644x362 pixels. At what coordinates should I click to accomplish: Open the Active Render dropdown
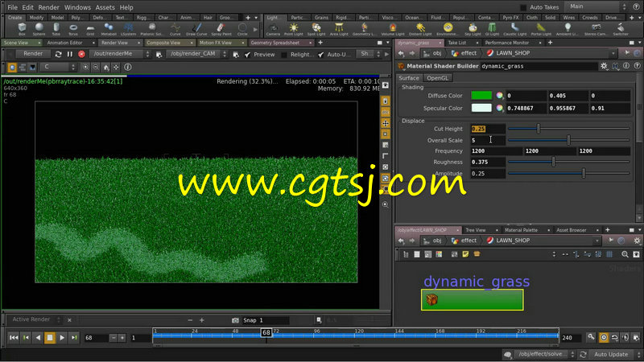click(x=35, y=319)
